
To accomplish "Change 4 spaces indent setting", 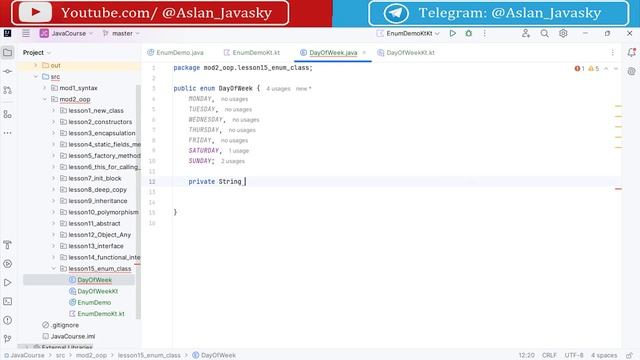I will 604,356.
